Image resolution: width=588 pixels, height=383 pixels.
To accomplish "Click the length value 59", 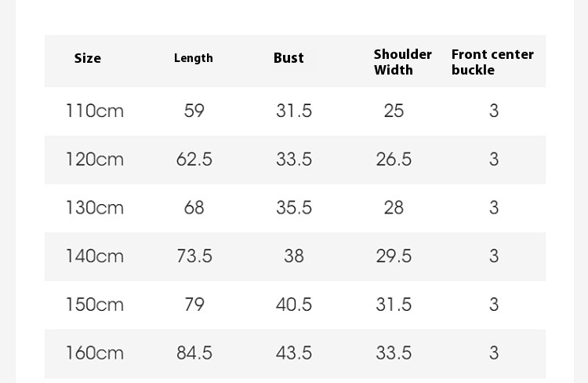I will tap(194, 111).
